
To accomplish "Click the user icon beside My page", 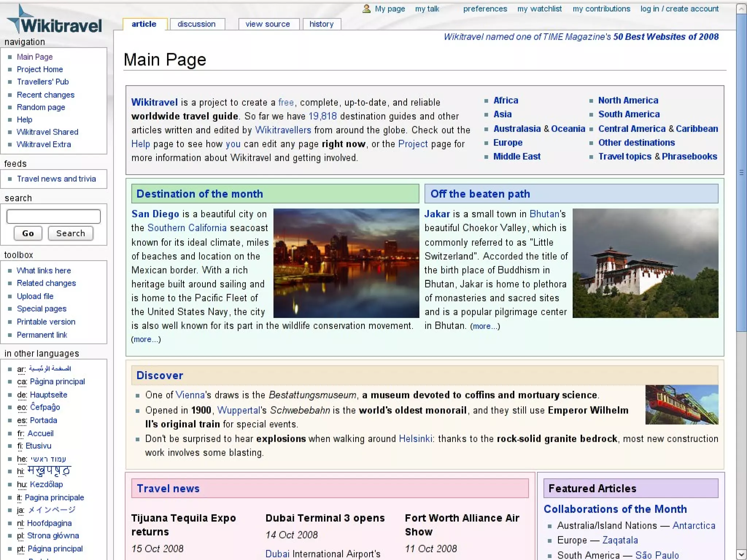I will point(366,9).
